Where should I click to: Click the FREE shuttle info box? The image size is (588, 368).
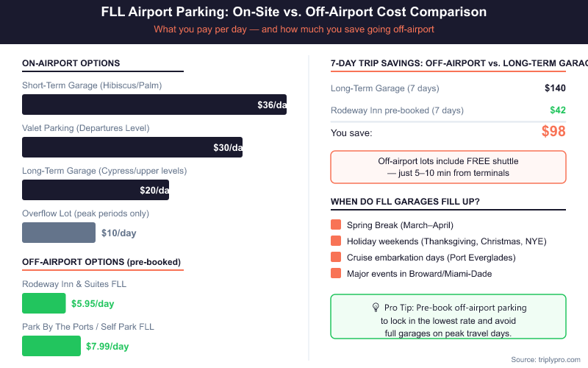click(x=448, y=167)
